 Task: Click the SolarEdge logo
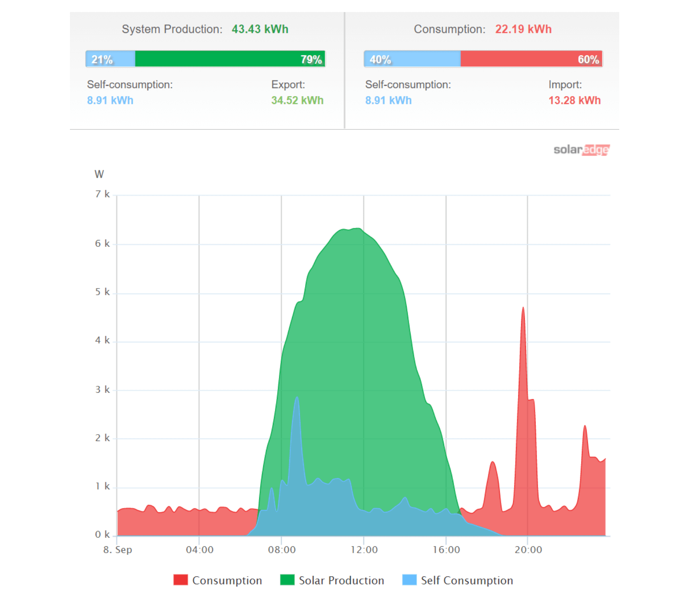point(581,150)
